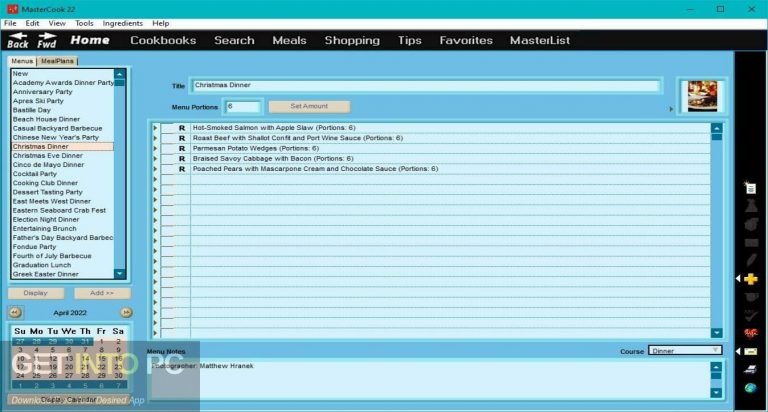This screenshot has width=768, height=412.
Task: Click the red heart nutrition icon
Action: pos(750,334)
